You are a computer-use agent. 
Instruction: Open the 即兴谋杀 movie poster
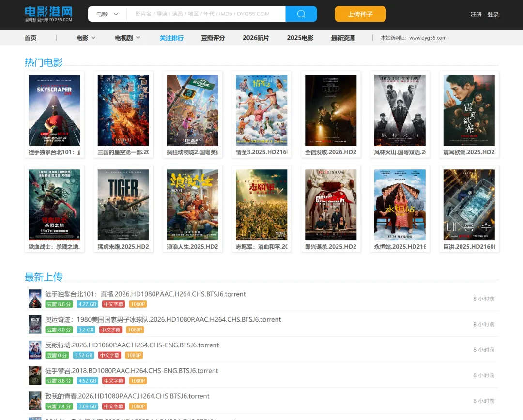(x=331, y=205)
